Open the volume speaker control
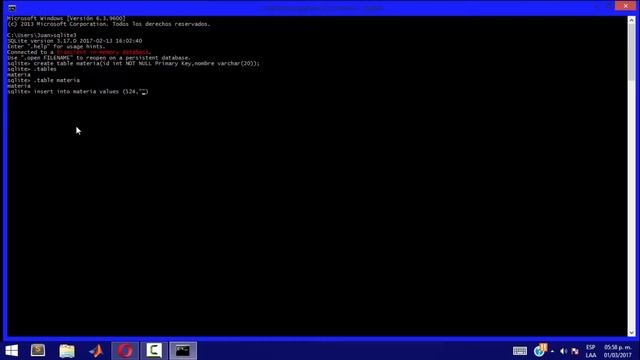The width and height of the screenshot is (640, 360). (564, 351)
